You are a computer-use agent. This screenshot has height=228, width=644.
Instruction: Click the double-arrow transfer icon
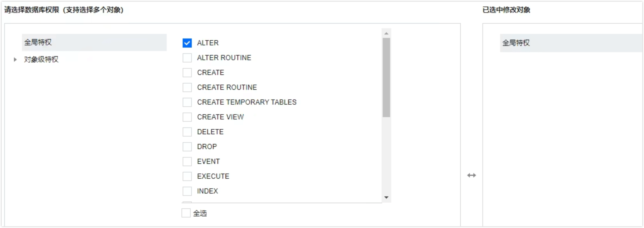(x=472, y=175)
